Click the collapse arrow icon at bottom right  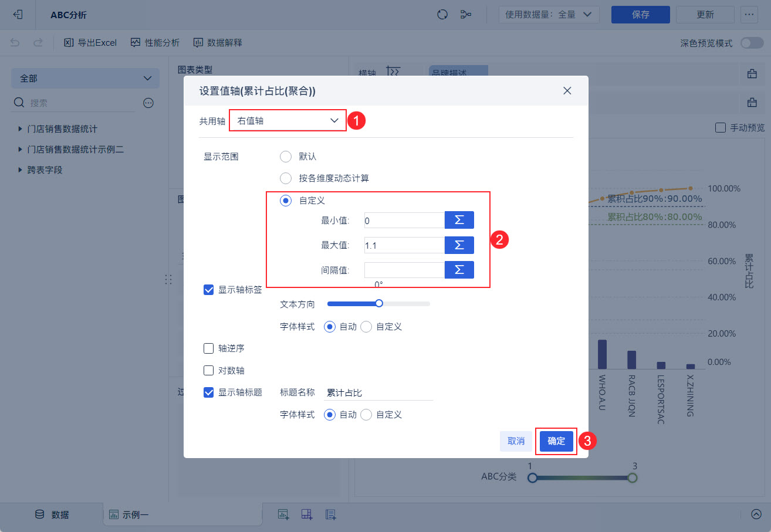pyautogui.click(x=756, y=514)
